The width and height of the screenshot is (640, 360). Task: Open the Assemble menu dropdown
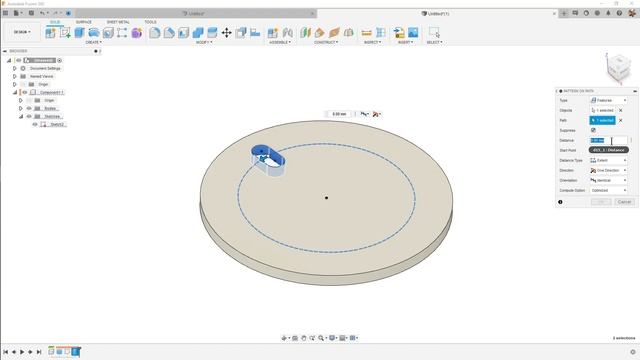(280, 42)
